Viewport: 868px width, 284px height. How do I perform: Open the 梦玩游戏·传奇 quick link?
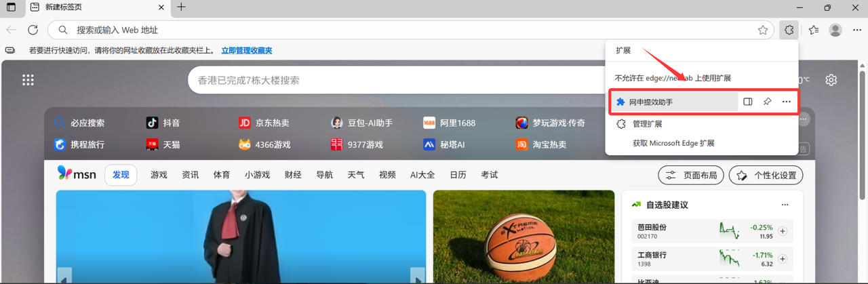(x=550, y=123)
